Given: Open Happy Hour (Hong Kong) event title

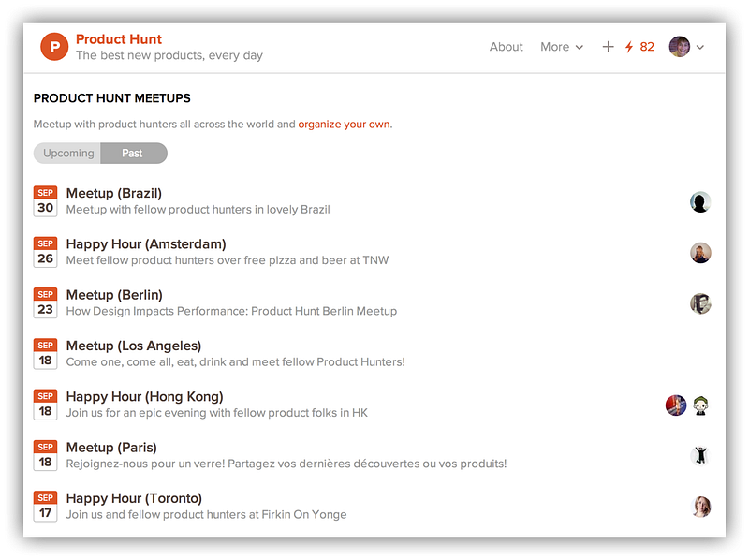Looking at the screenshot, I should click(x=145, y=396).
